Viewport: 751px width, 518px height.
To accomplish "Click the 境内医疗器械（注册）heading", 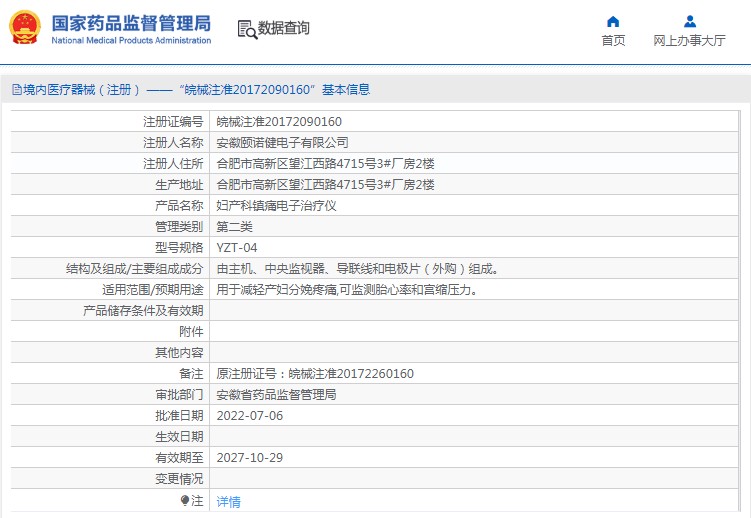I will click(81, 90).
